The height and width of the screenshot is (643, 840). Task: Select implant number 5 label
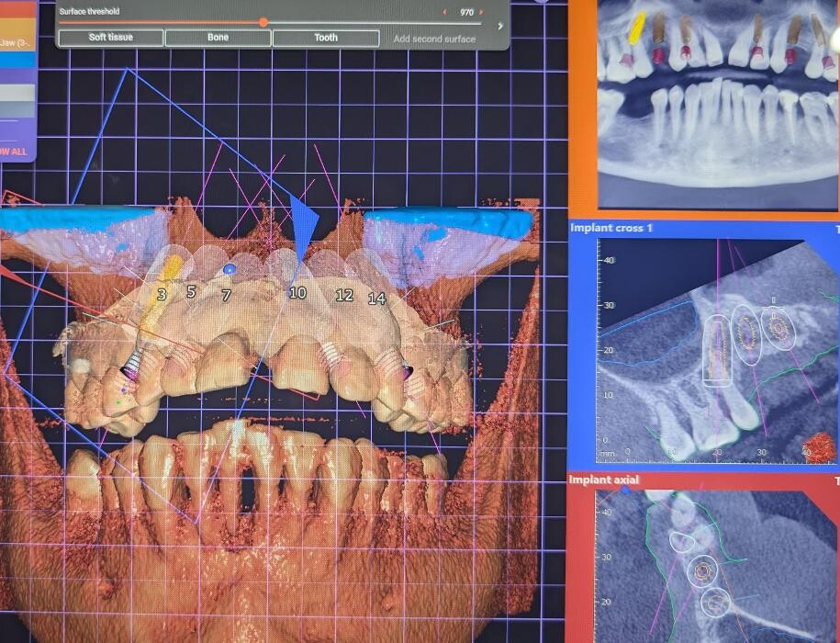click(x=191, y=291)
